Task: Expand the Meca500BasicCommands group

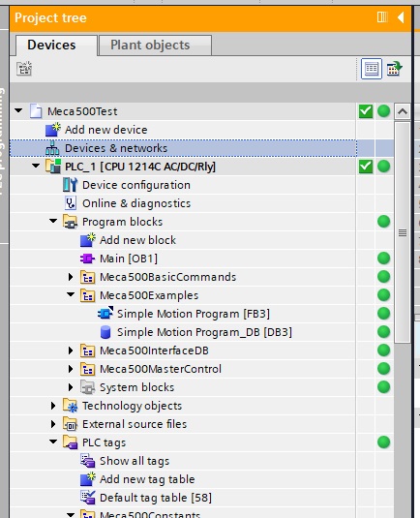Action: pyautogui.click(x=71, y=277)
